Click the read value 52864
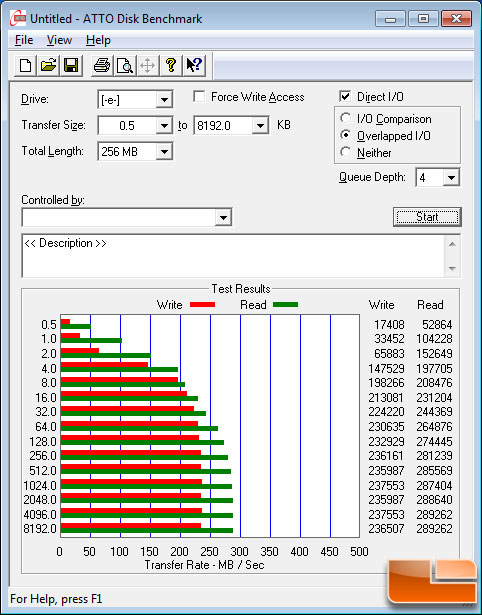482x615 pixels. [437, 325]
